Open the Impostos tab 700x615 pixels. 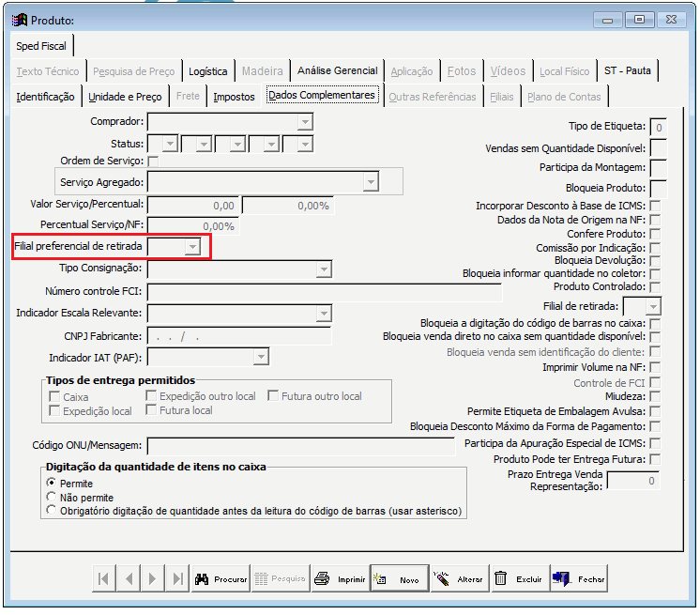point(234,97)
